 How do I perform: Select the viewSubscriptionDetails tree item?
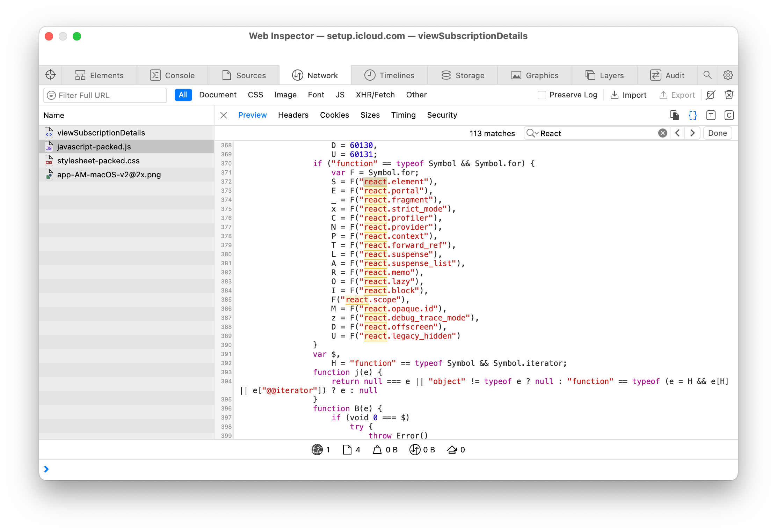click(x=100, y=133)
